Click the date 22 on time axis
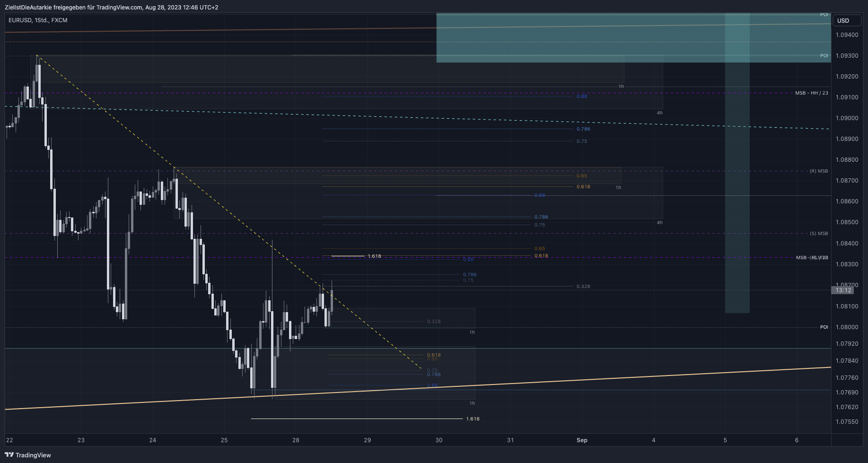The height and width of the screenshot is (463, 868). (x=9, y=440)
